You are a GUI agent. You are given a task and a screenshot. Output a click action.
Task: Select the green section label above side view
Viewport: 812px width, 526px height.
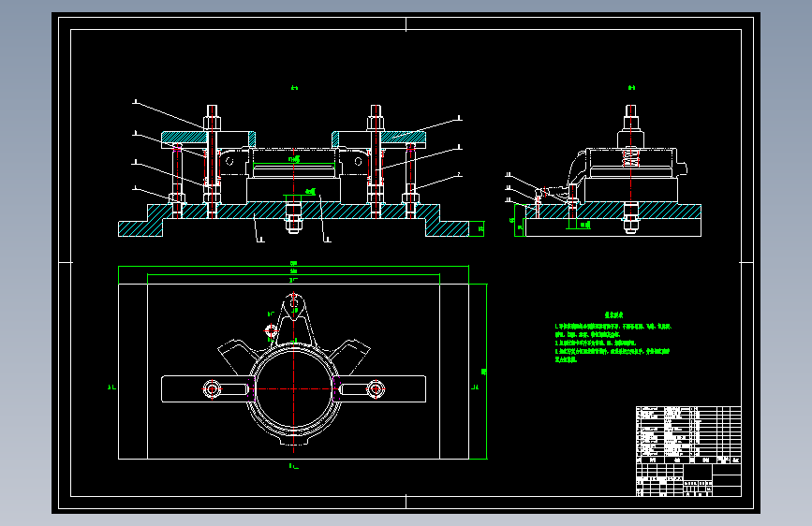pyautogui.click(x=631, y=88)
